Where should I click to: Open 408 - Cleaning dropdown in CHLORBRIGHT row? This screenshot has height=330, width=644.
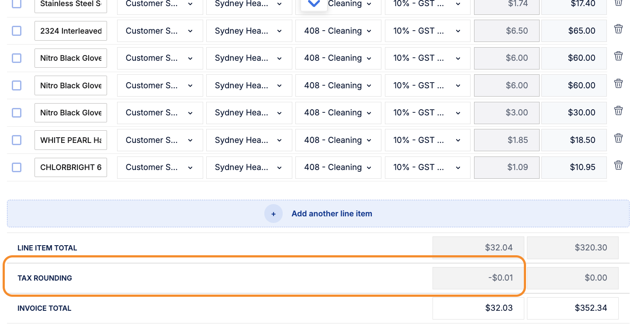pyautogui.click(x=338, y=167)
